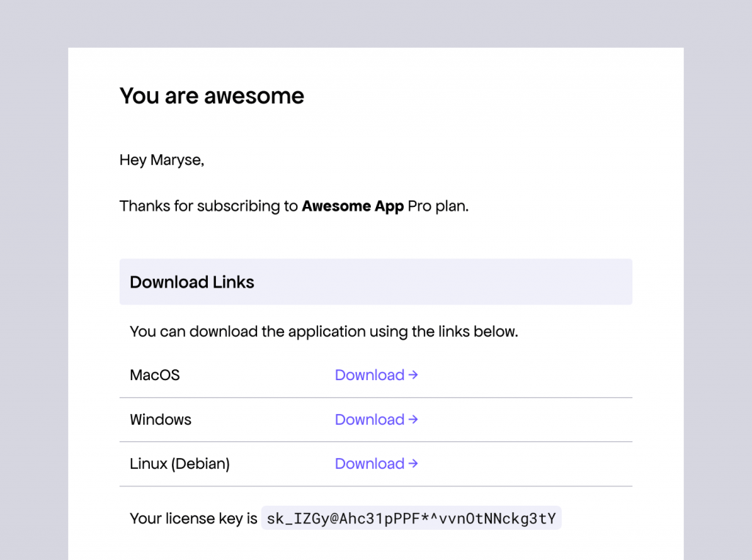Select the Windows row label
Image resolution: width=752 pixels, height=560 pixels.
(160, 419)
